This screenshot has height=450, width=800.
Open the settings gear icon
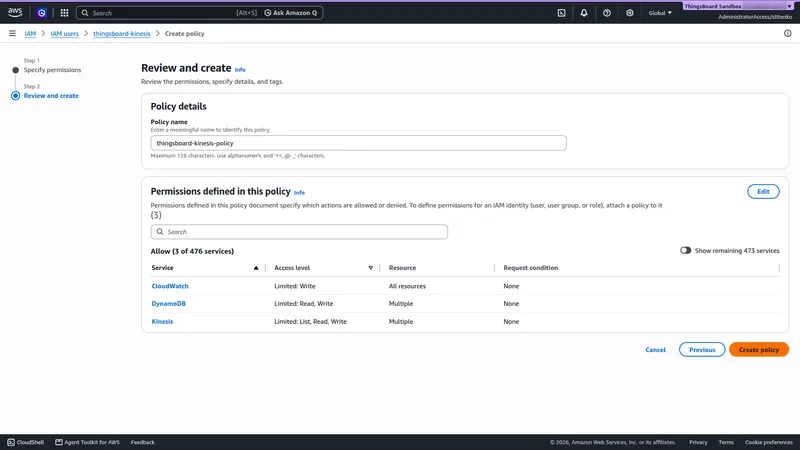pyautogui.click(x=630, y=13)
